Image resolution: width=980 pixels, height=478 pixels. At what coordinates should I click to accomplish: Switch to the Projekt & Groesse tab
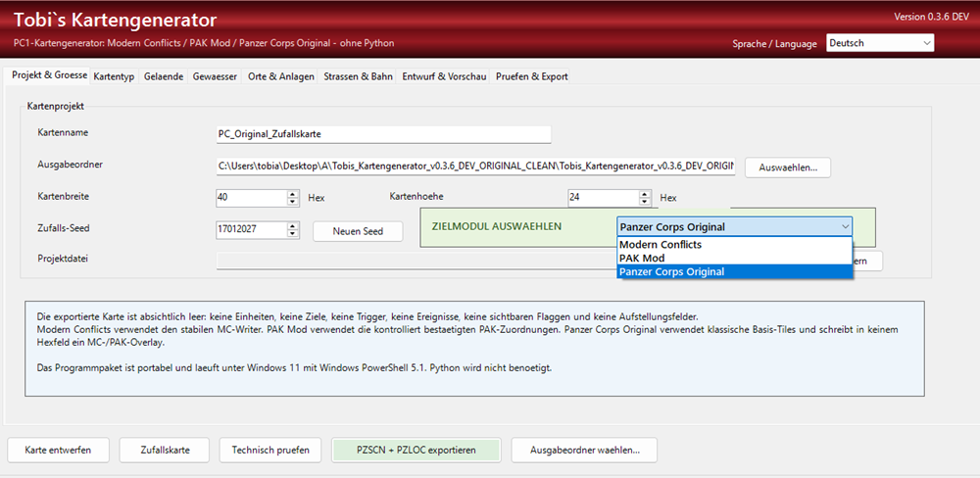pos(49,75)
